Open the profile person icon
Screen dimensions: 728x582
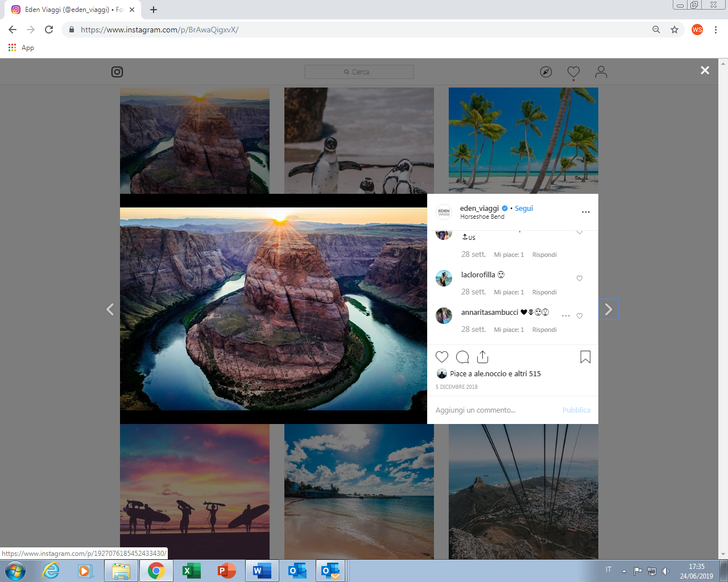[x=601, y=72]
